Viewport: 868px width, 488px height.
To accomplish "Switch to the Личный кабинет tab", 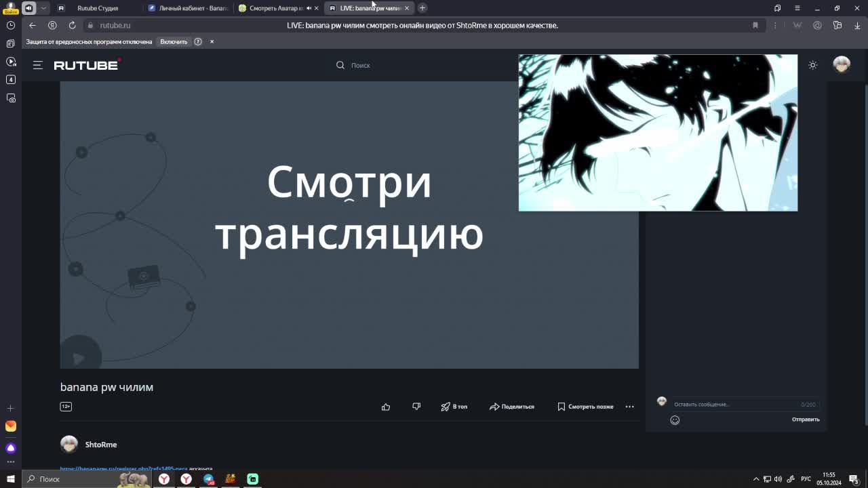I will [x=189, y=8].
